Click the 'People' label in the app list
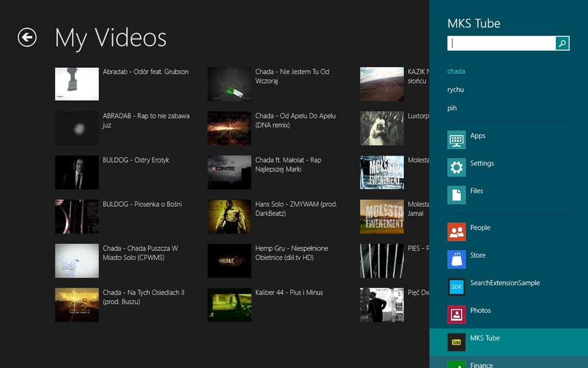Viewport: 588px width, 368px height. point(481,228)
